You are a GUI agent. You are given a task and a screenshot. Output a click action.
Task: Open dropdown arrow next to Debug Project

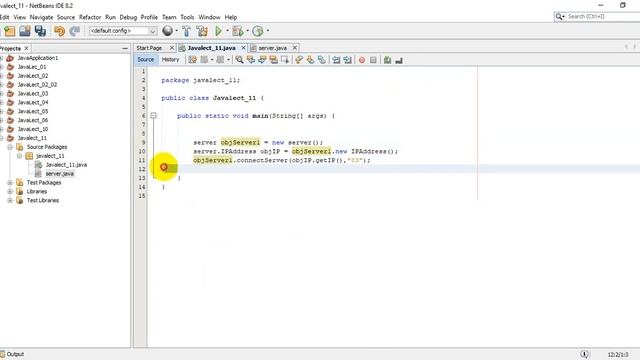click(247, 31)
